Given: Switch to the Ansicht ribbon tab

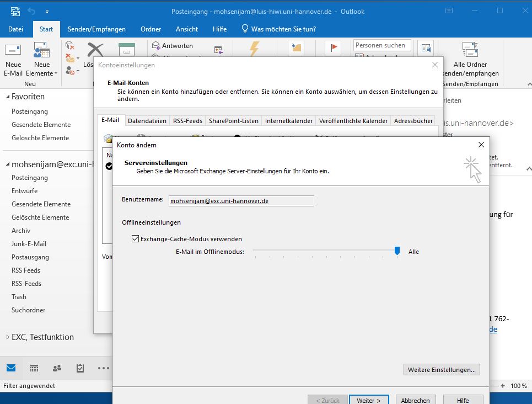Looking at the screenshot, I should [x=186, y=29].
